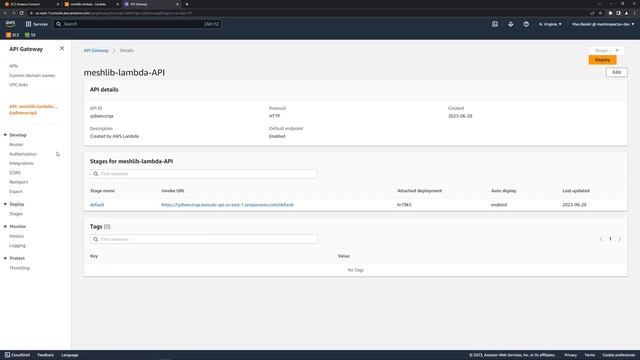Click the magnifier icon in AWS search

coord(59,24)
